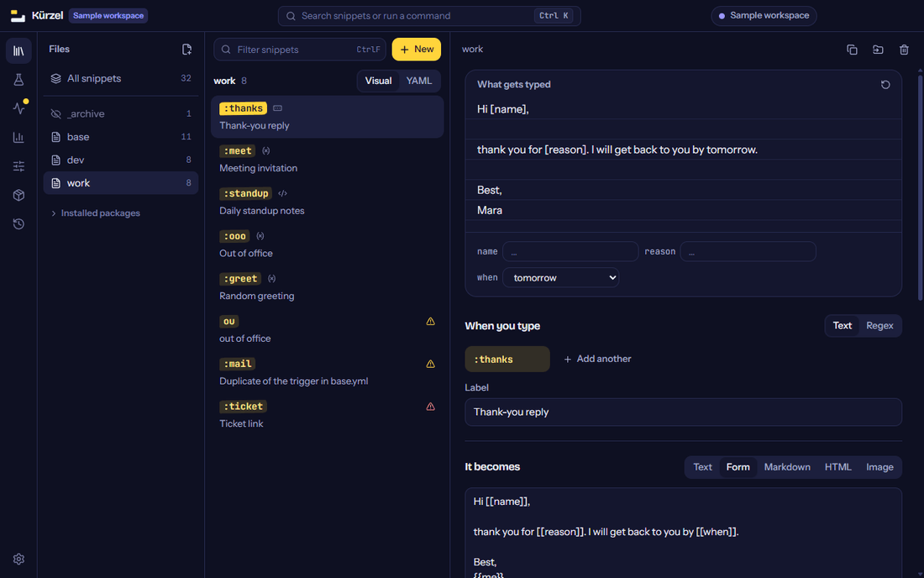Image resolution: width=924 pixels, height=578 pixels.
Task: Select the HTML replacement tab
Action: pos(838,467)
